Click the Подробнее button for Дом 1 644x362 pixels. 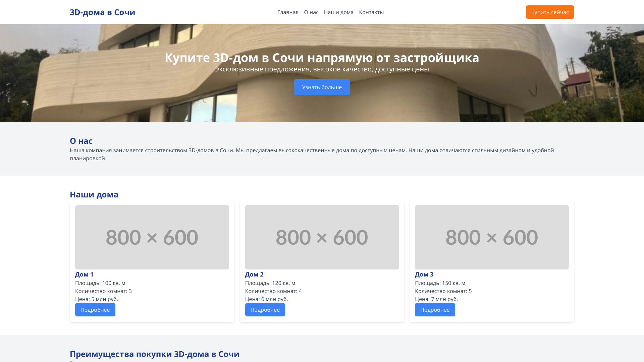coord(95,310)
